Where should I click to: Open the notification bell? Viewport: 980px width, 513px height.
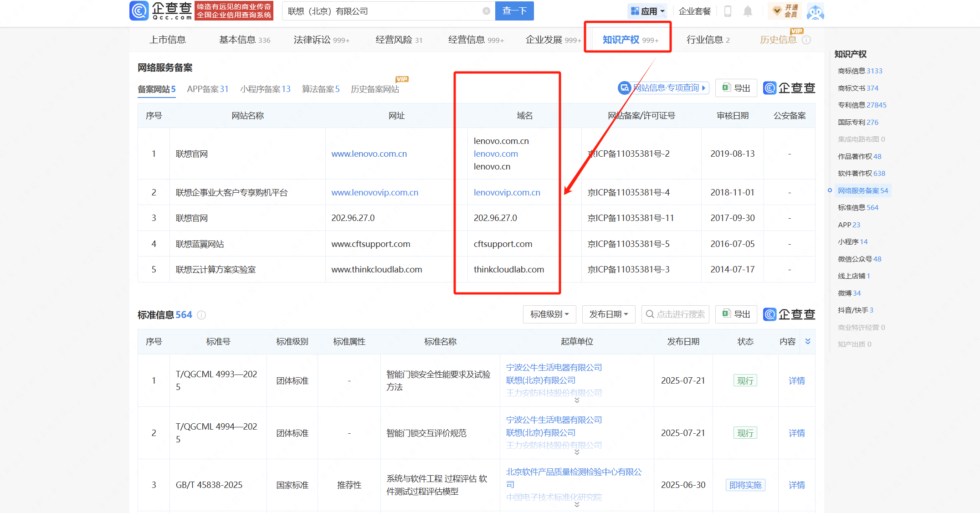tap(748, 11)
